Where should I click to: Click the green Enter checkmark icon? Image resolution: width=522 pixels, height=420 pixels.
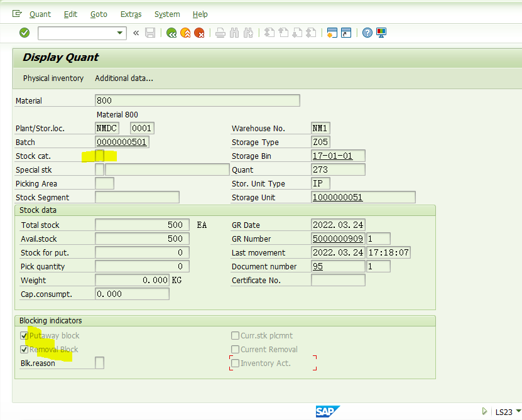(24, 33)
